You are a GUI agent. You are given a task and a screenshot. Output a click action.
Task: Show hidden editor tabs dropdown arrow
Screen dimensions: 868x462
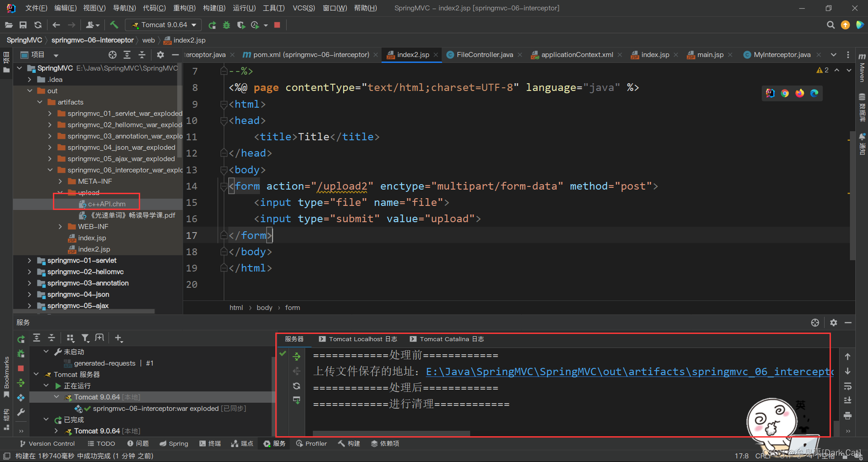coord(833,55)
